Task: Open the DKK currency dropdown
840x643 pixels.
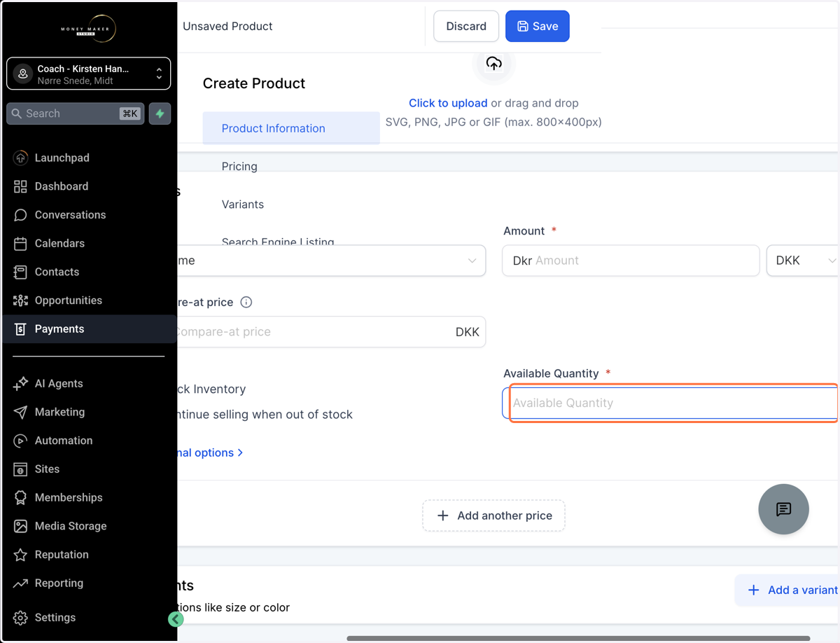Action: [x=803, y=261]
